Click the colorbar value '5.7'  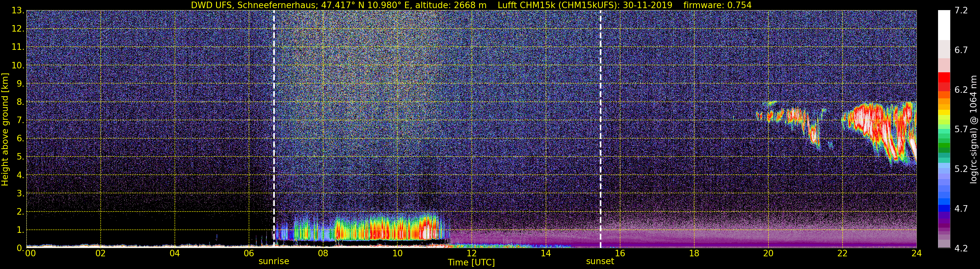tap(961, 130)
